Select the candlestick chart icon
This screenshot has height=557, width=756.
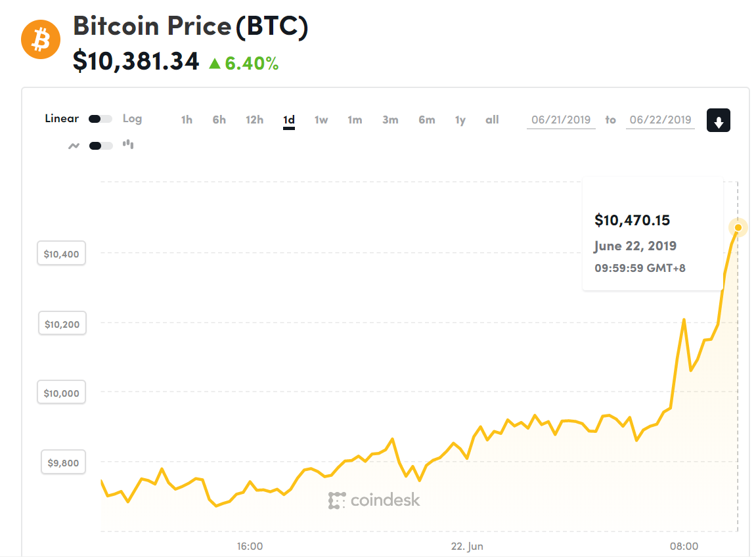(x=128, y=145)
